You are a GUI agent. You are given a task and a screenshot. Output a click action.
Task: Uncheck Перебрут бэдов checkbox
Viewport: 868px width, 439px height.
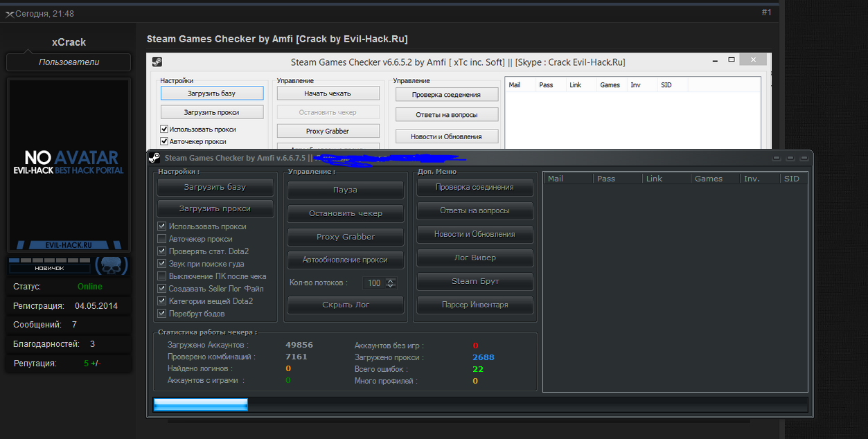tap(161, 314)
